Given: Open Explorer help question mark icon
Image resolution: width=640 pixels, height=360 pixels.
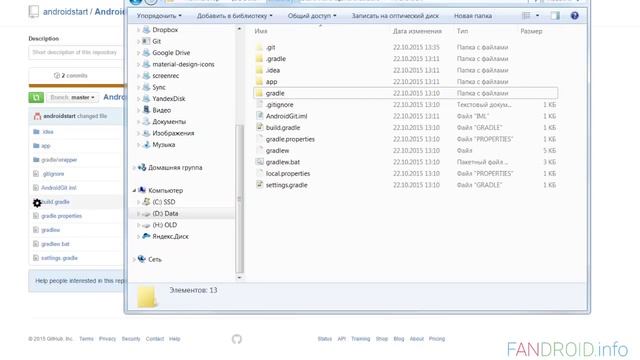Looking at the screenshot, I should [x=574, y=16].
